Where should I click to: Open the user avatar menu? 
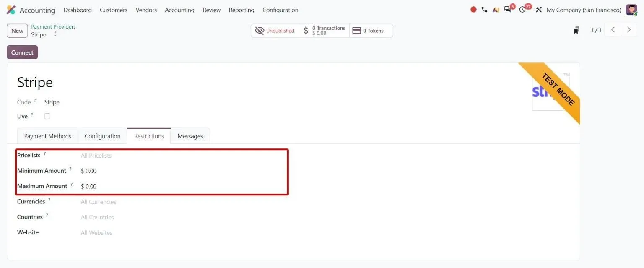(x=631, y=10)
